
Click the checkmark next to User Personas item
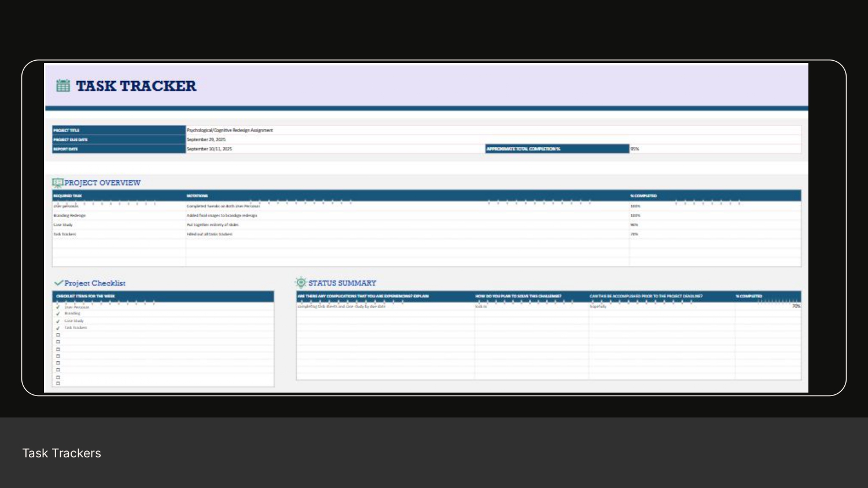tap(57, 306)
